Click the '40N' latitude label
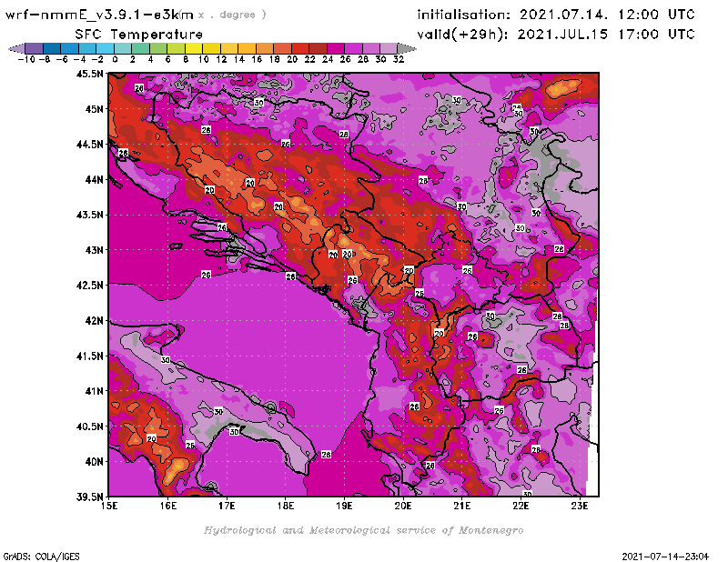Viewport: 728px width, 562px height. point(94,461)
